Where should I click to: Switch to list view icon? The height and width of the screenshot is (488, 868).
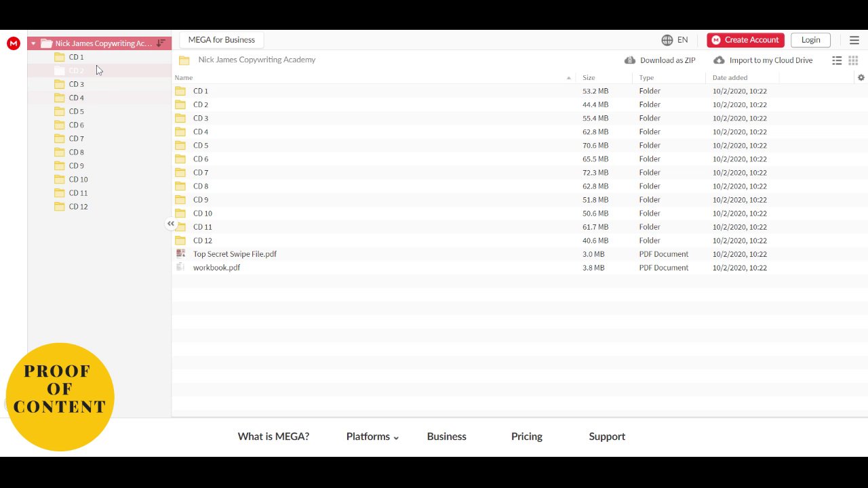[x=837, y=60]
